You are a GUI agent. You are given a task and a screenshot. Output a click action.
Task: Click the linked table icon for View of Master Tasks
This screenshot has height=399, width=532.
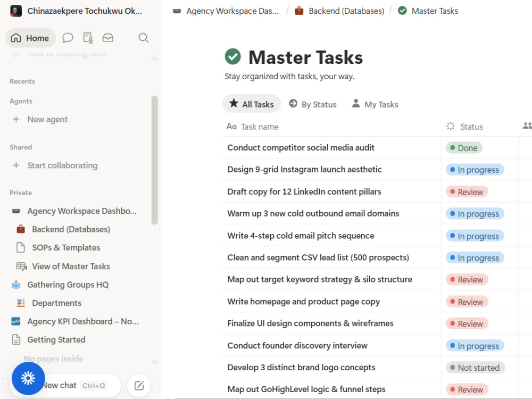(21, 267)
